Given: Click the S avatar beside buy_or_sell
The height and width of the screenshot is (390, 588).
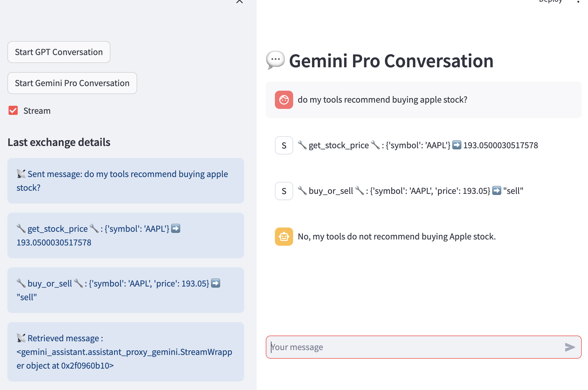Looking at the screenshot, I should click(284, 191).
